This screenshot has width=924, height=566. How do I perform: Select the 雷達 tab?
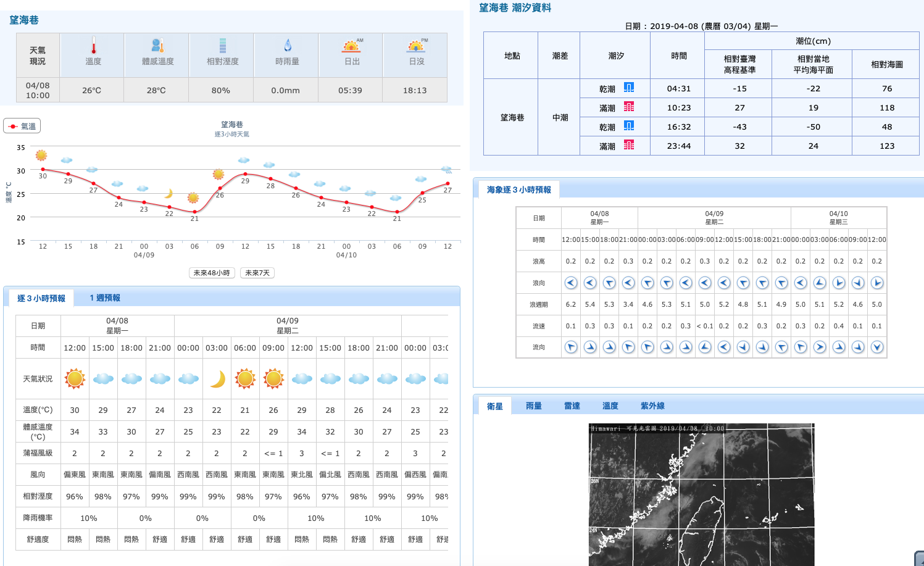(x=572, y=406)
